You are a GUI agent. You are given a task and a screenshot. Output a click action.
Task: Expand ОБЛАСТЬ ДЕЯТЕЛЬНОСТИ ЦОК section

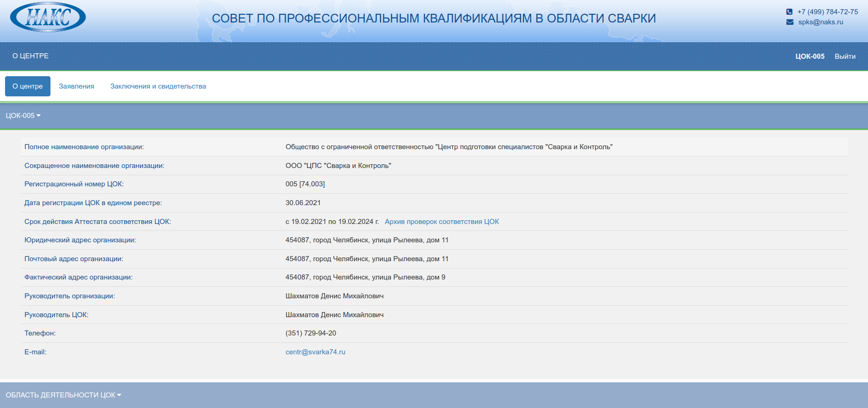coord(63,395)
